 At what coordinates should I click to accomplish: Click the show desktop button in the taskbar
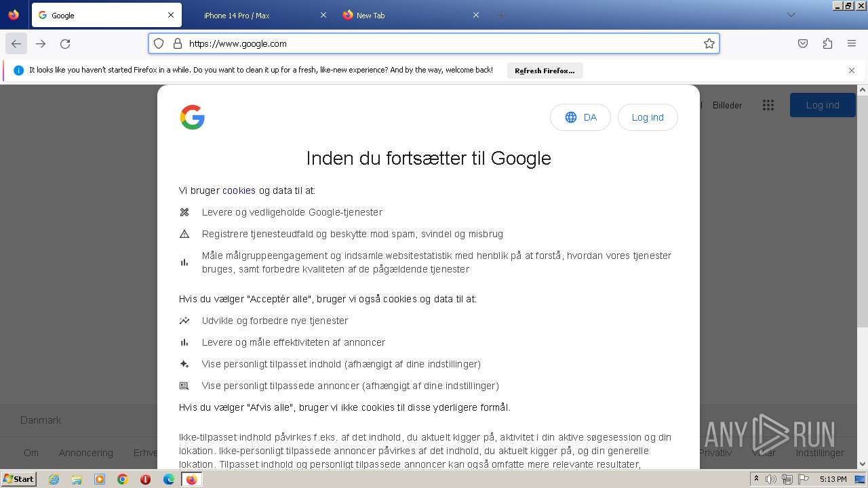(861, 479)
